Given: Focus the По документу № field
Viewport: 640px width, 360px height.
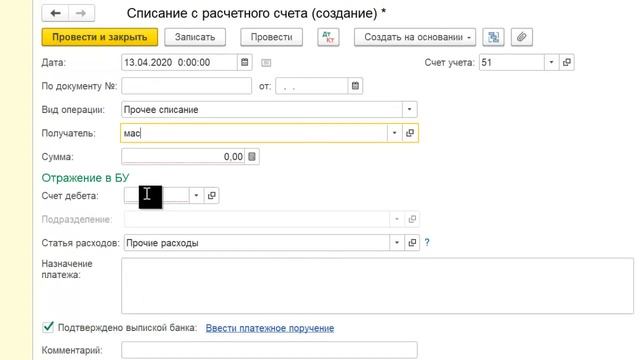Looking at the screenshot, I should click(187, 86).
